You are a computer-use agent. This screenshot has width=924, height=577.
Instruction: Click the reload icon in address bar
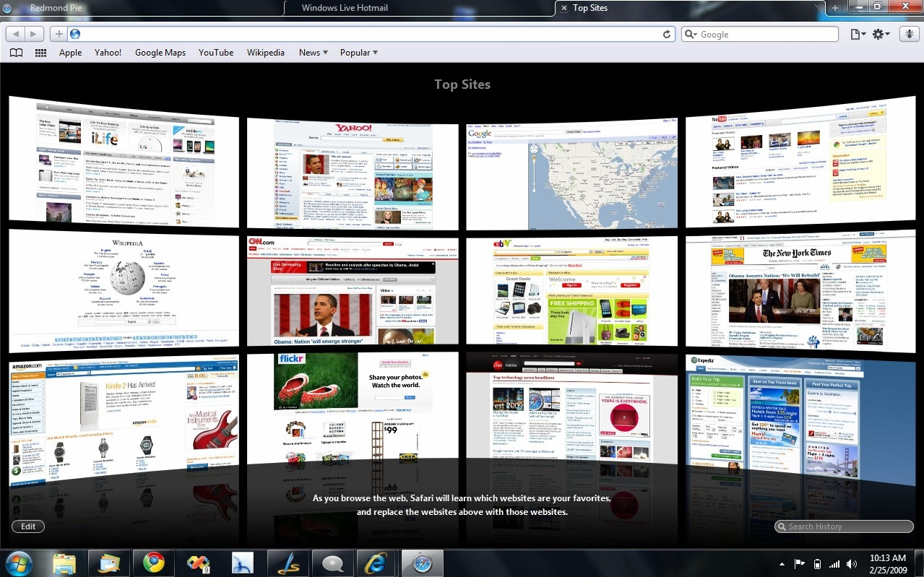667,34
